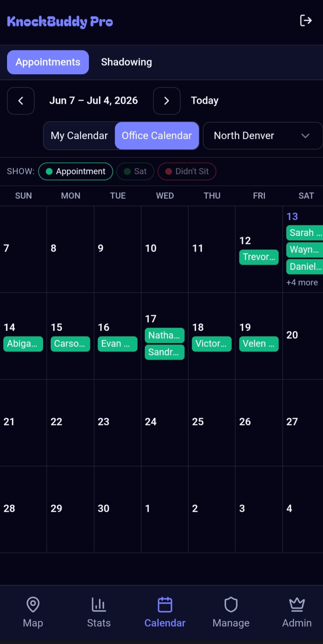Screen dimensions: 323x644
Task: Open Victor appointment on June 18
Action: (212, 344)
